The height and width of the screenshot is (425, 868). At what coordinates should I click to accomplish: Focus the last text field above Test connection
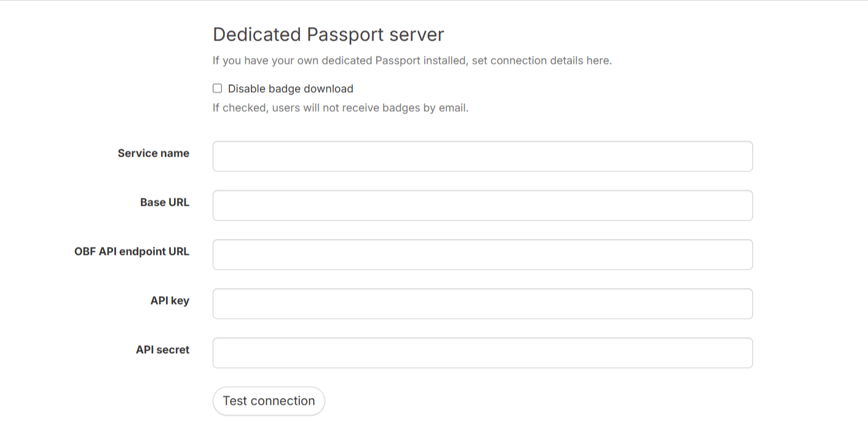pyautogui.click(x=482, y=353)
